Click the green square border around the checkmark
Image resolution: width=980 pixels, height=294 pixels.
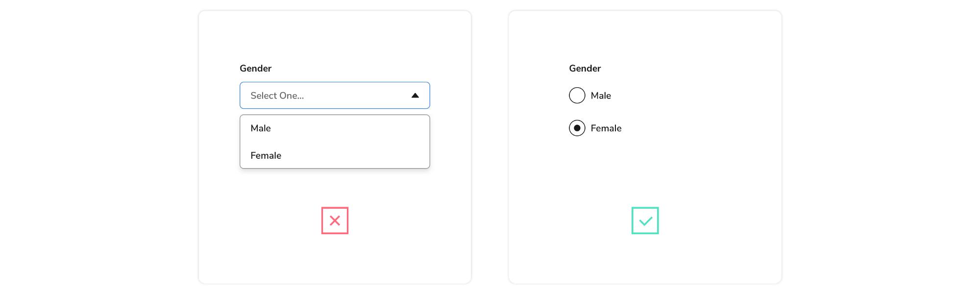pyautogui.click(x=633, y=220)
